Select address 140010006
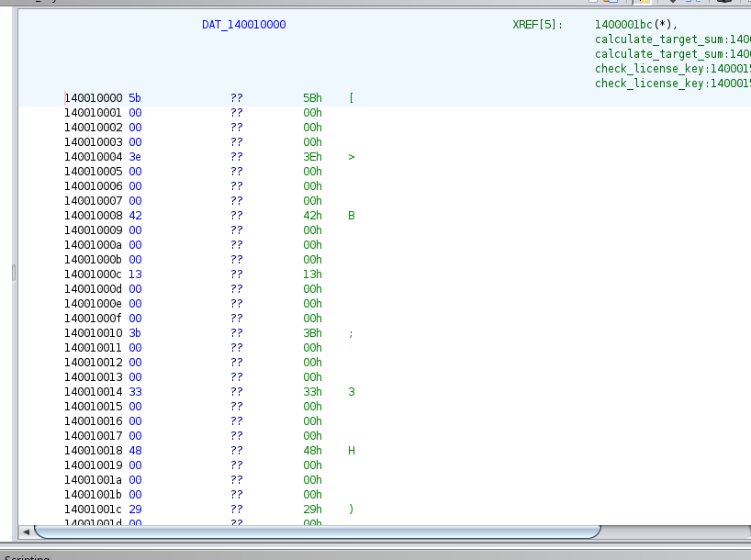This screenshot has height=560, width=751. tap(94, 186)
